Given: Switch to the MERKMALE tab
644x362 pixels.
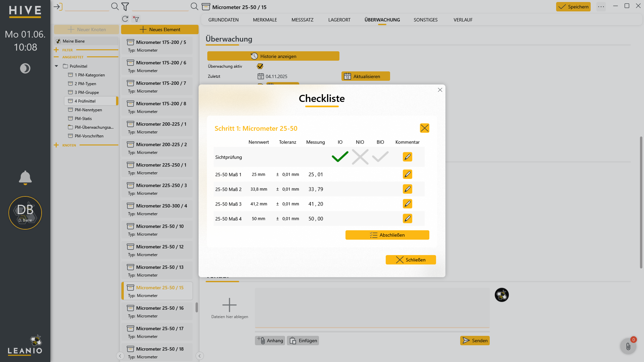Looking at the screenshot, I should pos(265,20).
